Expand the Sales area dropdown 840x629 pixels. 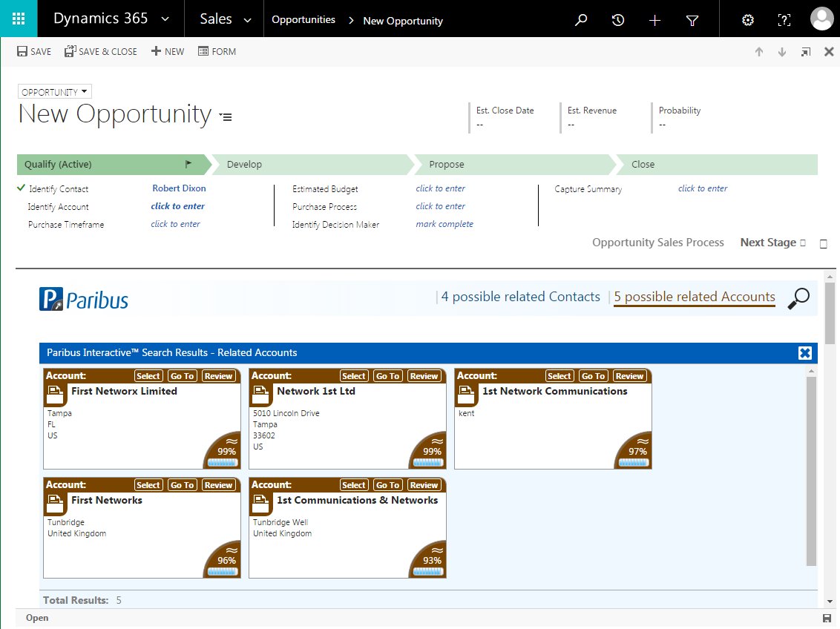(248, 20)
